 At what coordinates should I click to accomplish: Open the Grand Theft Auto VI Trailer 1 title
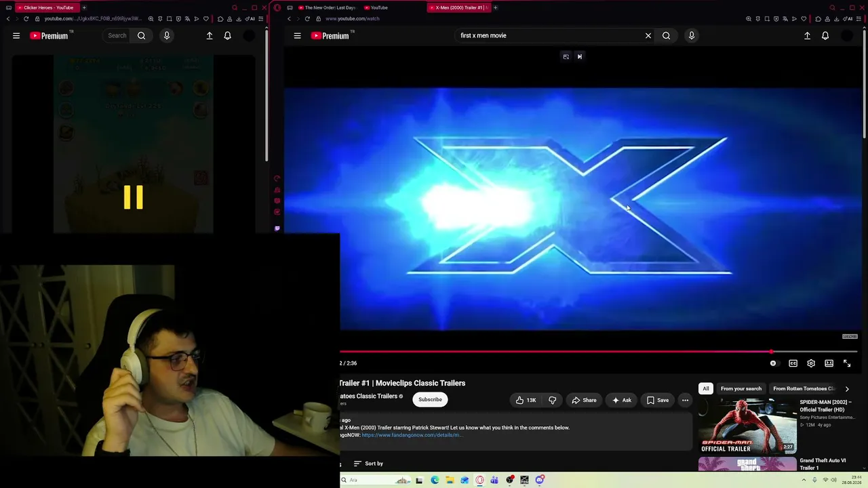823,464
